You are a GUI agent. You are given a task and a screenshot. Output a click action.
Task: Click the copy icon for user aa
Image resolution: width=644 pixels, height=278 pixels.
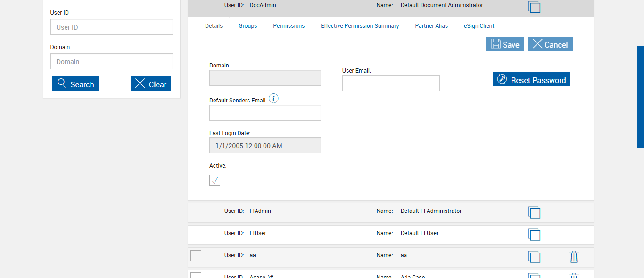(534, 257)
